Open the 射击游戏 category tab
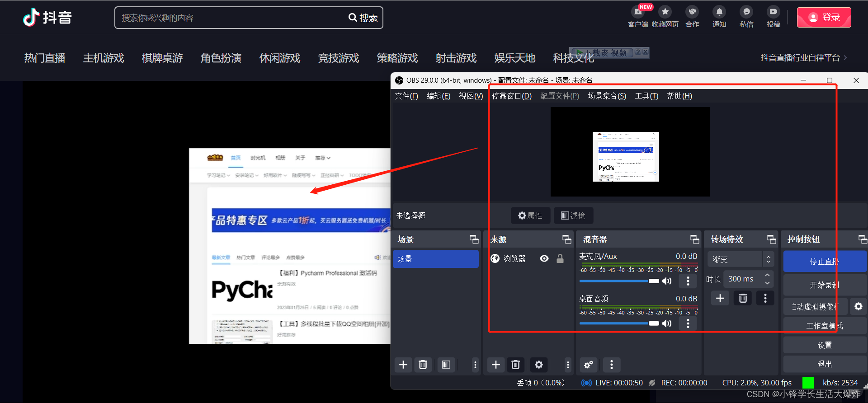 click(x=456, y=58)
